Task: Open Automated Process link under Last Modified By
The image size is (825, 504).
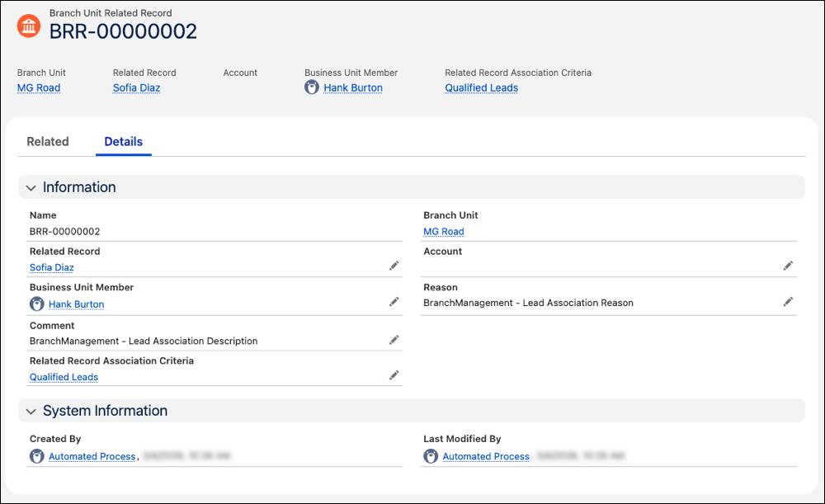Action: click(x=486, y=456)
